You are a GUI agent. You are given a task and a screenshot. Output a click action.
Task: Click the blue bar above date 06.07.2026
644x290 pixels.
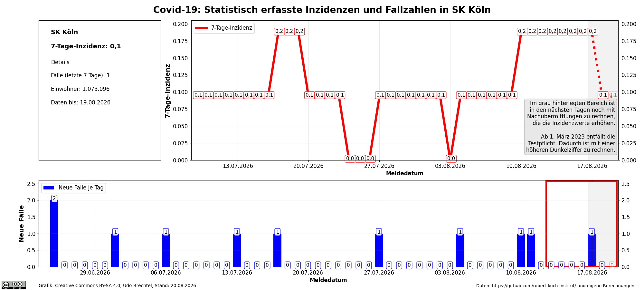pyautogui.click(x=166, y=250)
